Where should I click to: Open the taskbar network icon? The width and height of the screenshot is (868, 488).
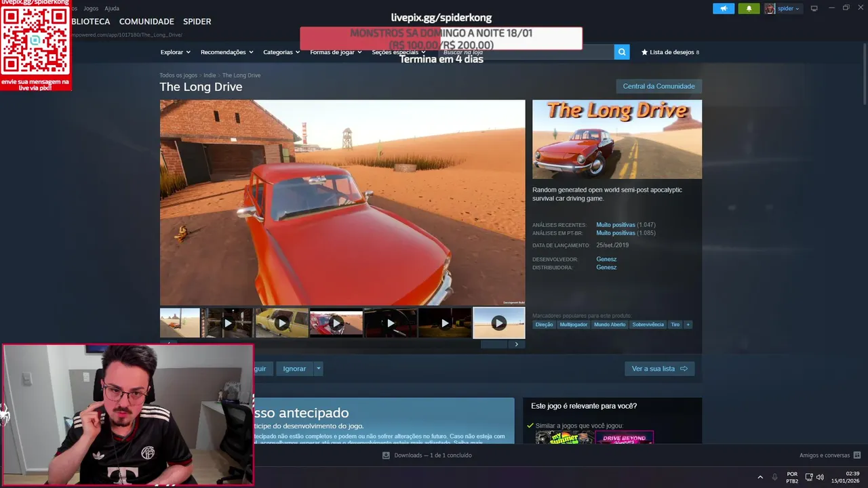tap(809, 477)
